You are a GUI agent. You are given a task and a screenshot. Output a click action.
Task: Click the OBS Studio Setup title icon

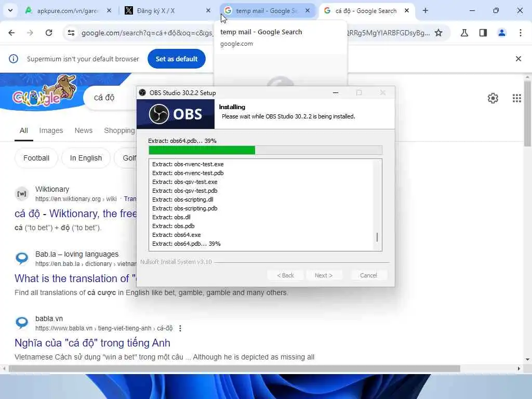click(x=142, y=92)
